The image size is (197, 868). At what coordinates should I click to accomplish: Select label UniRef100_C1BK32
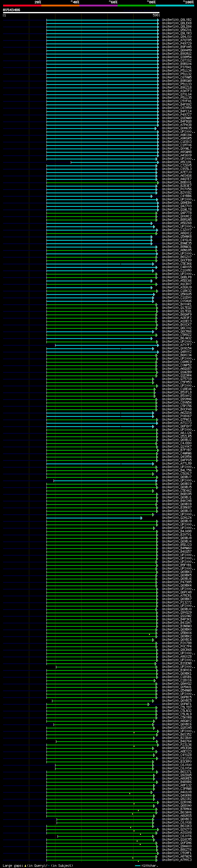pyautogui.click(x=177, y=291)
